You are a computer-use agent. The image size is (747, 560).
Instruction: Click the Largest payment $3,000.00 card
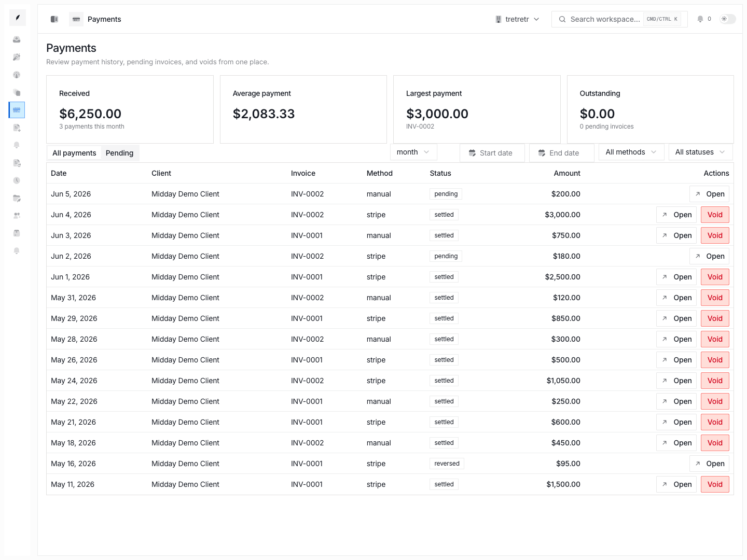click(477, 109)
